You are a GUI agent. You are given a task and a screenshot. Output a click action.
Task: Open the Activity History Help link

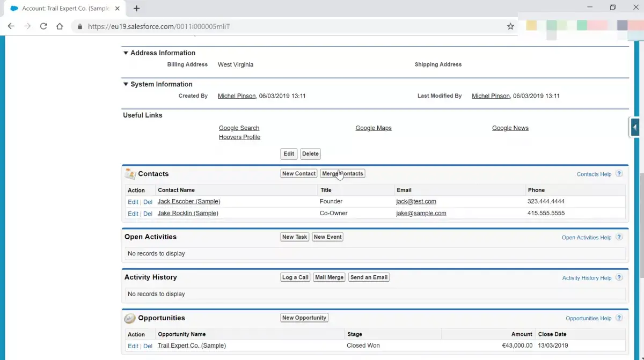(587, 278)
